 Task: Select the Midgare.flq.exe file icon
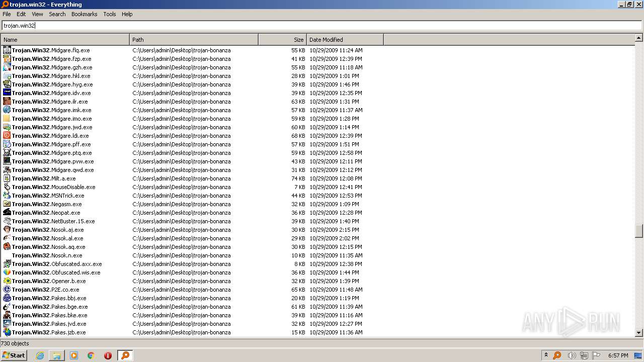7,50
